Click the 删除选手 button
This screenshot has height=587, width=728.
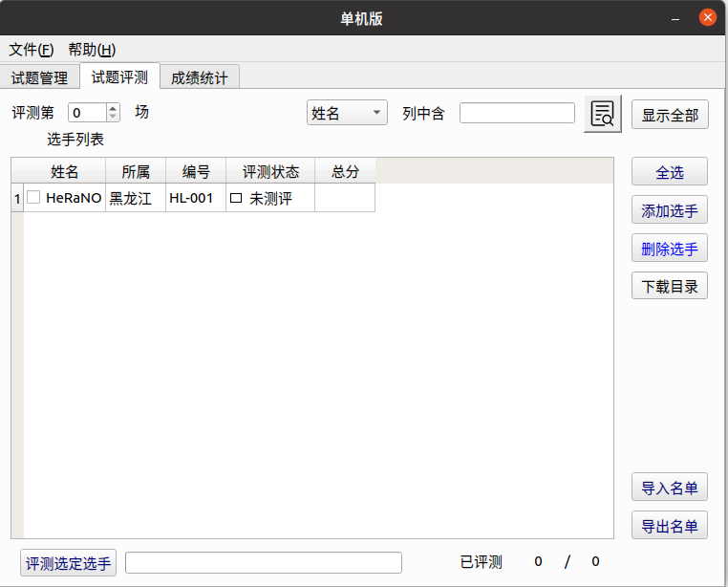pyautogui.click(x=670, y=249)
